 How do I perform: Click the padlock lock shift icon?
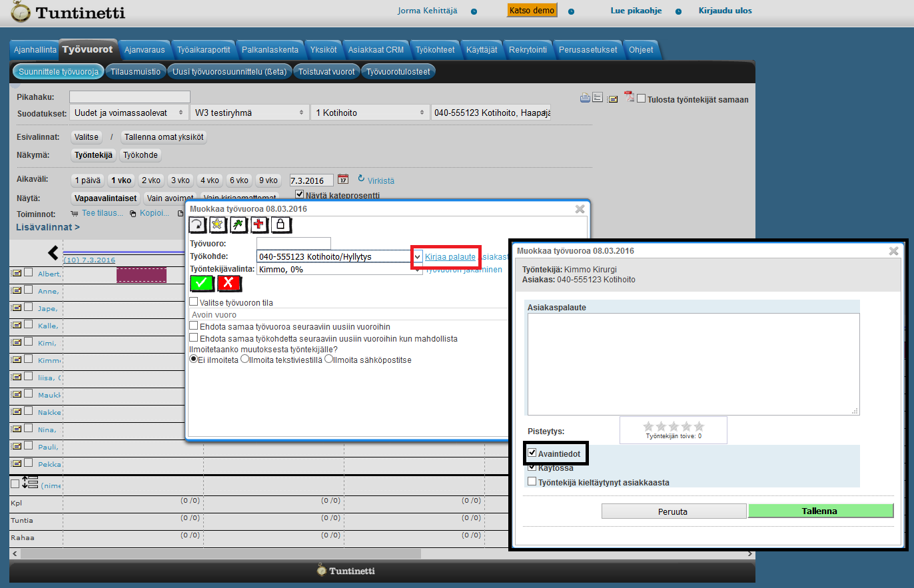tap(280, 225)
